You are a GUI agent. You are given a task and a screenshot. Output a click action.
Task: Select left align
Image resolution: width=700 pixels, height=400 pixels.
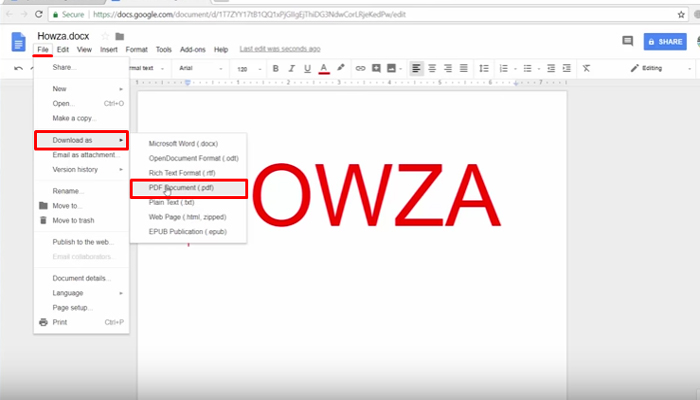click(x=416, y=68)
